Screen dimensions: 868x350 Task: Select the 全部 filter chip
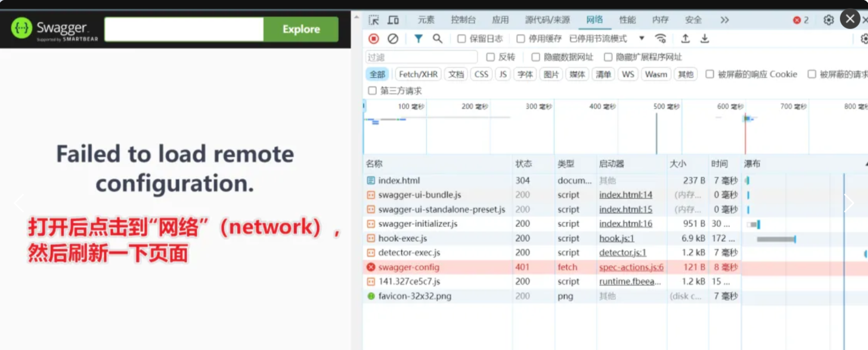[x=378, y=74]
